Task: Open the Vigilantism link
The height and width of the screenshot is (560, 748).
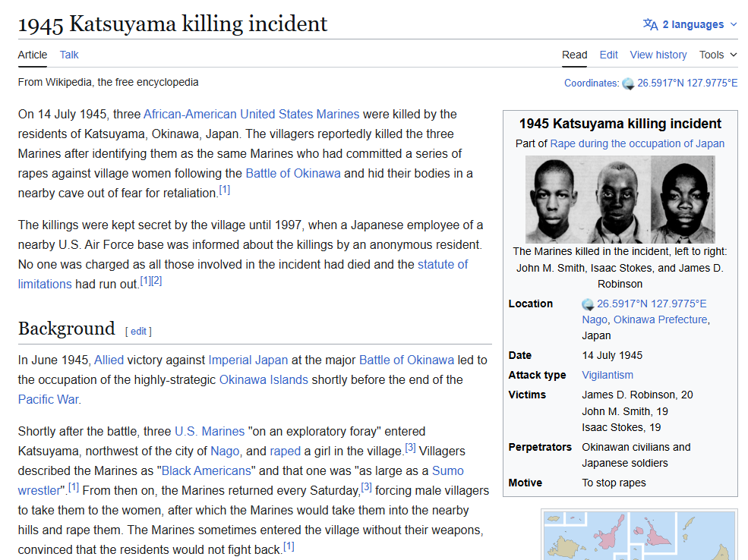Action: click(x=608, y=375)
